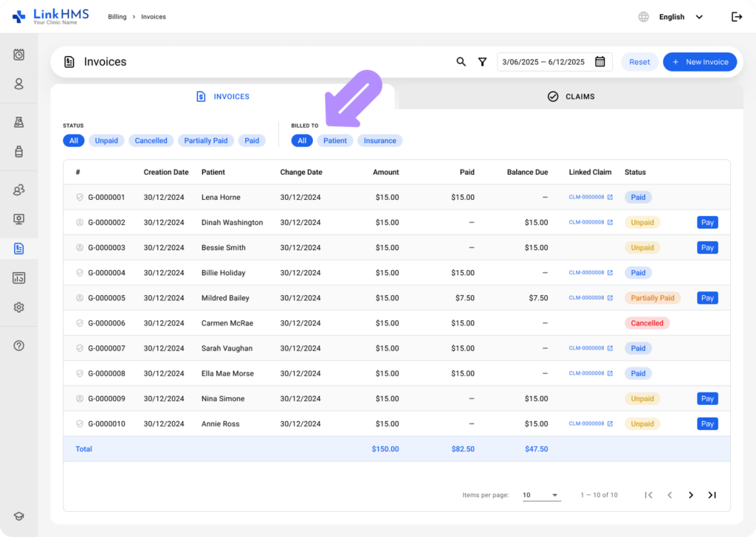This screenshot has width=756, height=537.
Task: Open claim link for Annie Ross
Action: pos(591,424)
